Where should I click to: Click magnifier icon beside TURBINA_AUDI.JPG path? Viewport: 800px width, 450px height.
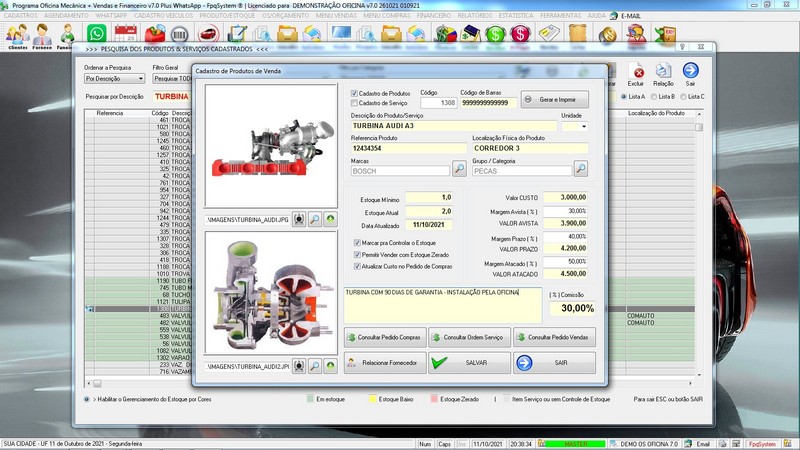(315, 219)
